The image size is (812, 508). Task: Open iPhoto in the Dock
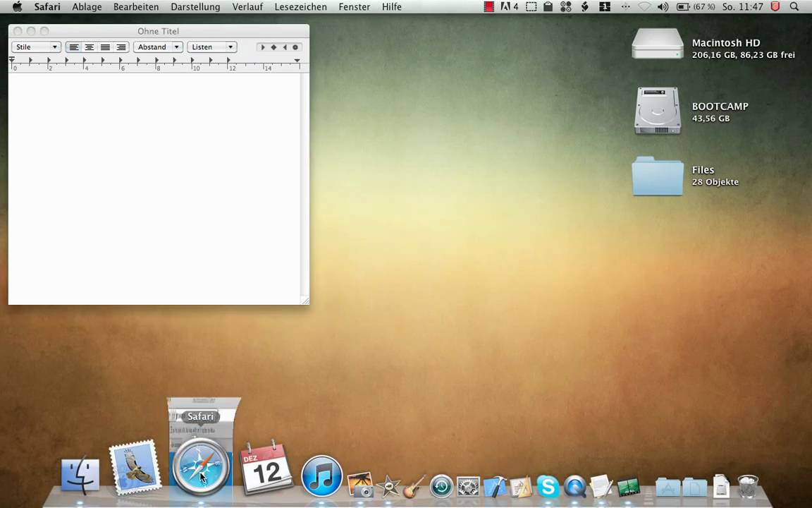pos(360,485)
